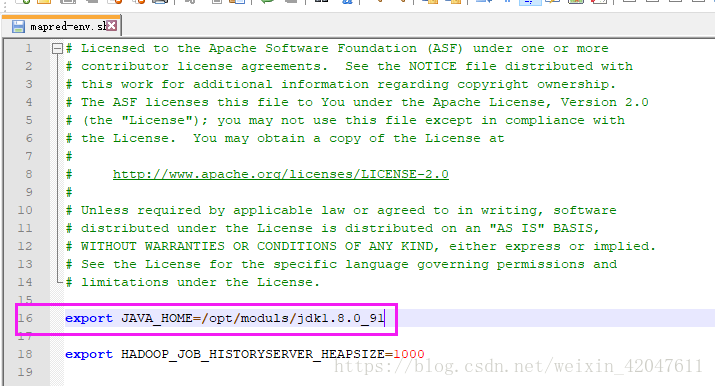Click the red 1000 heapsize value

tap(409, 354)
